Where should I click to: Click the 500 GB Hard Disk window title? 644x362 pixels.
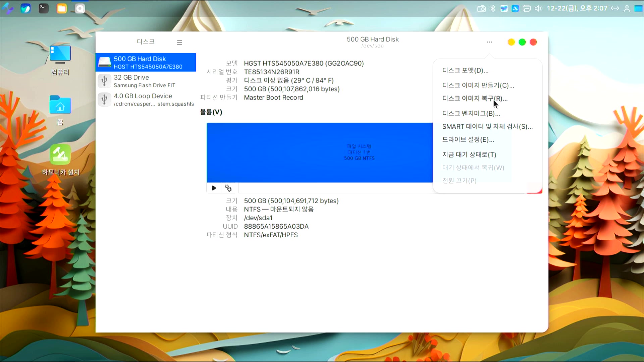click(372, 39)
